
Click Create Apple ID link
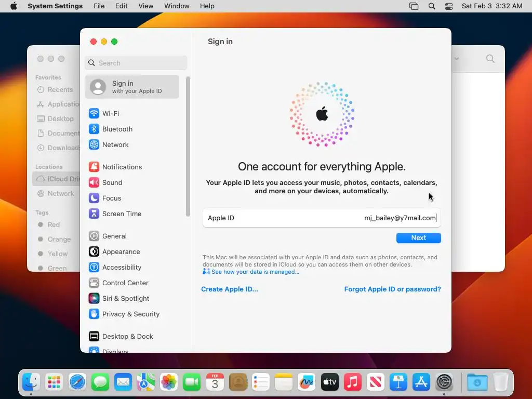coord(229,289)
